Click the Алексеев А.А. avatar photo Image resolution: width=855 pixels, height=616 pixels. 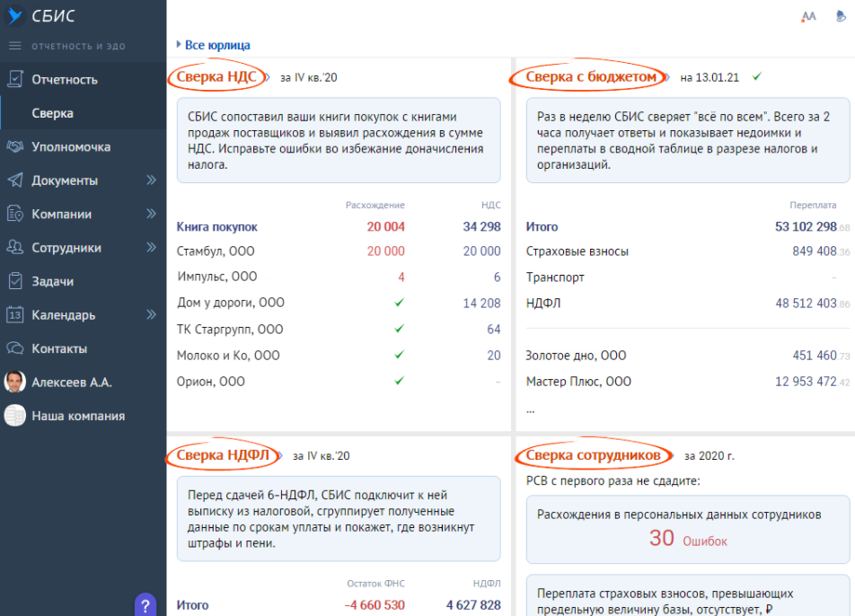[14, 382]
